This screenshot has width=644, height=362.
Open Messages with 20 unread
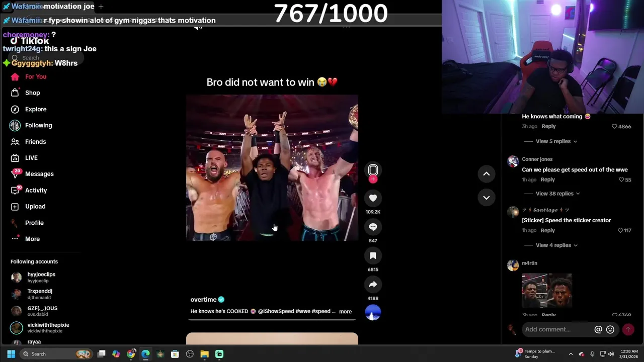[x=32, y=174]
